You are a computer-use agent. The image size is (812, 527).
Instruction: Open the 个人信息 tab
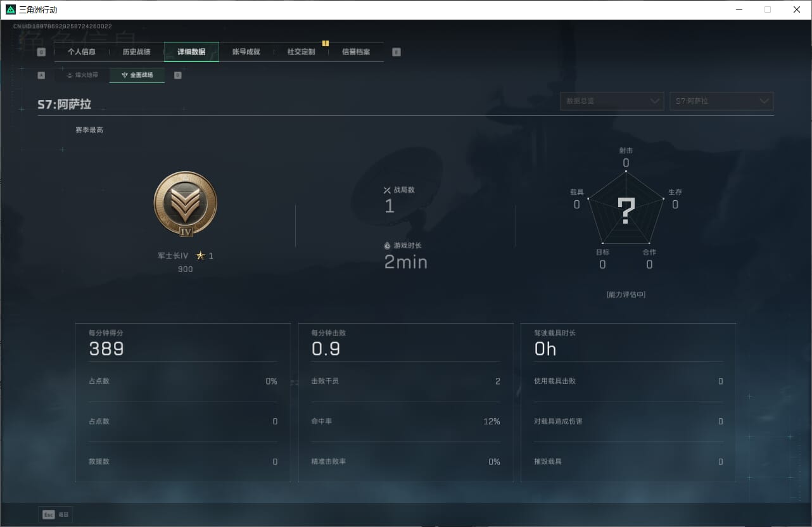tap(82, 52)
